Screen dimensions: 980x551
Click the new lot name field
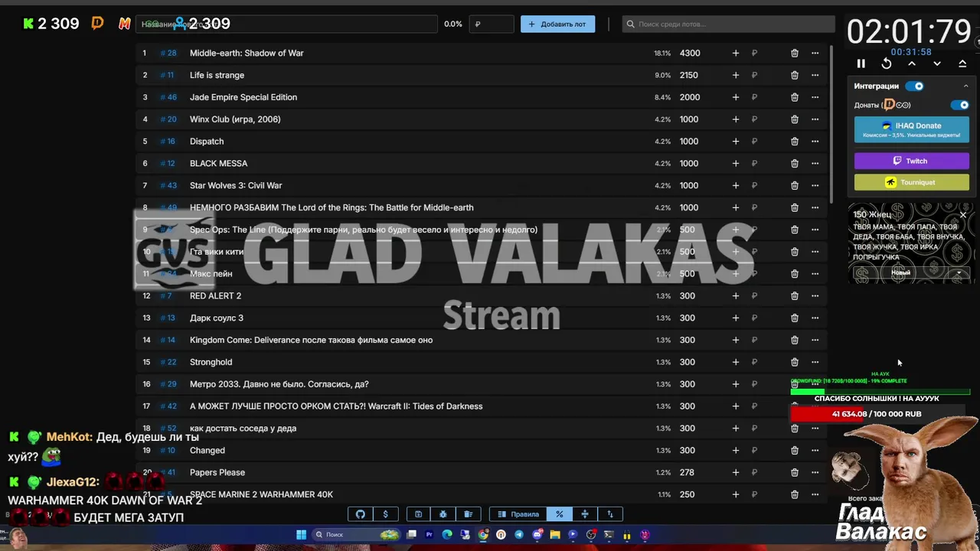(x=288, y=24)
